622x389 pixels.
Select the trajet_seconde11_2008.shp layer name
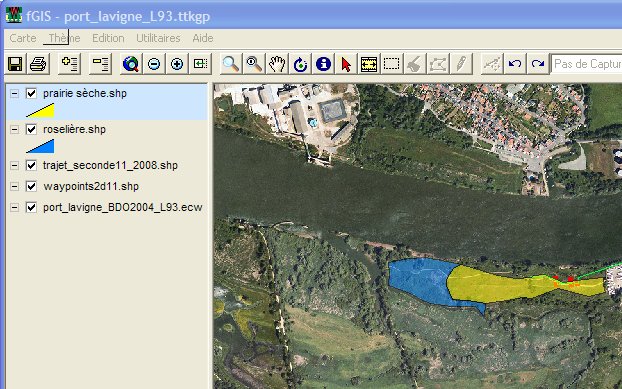click(x=110, y=165)
